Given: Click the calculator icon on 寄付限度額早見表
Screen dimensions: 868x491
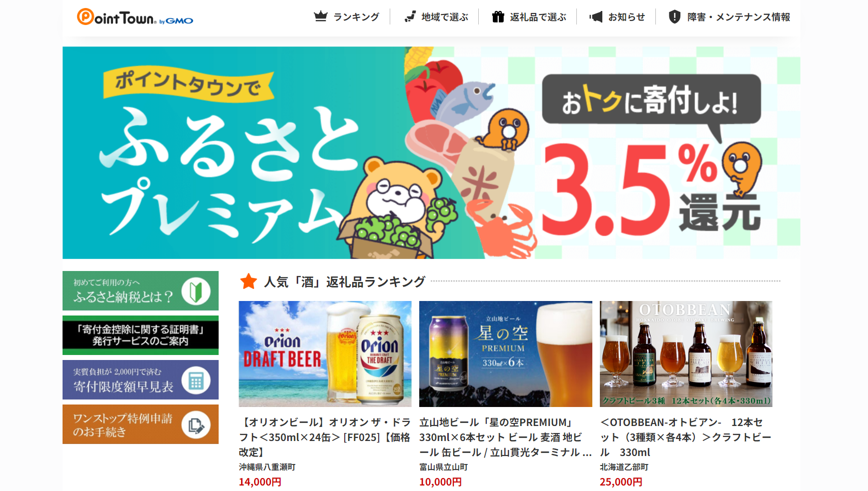Looking at the screenshot, I should click(x=196, y=380).
